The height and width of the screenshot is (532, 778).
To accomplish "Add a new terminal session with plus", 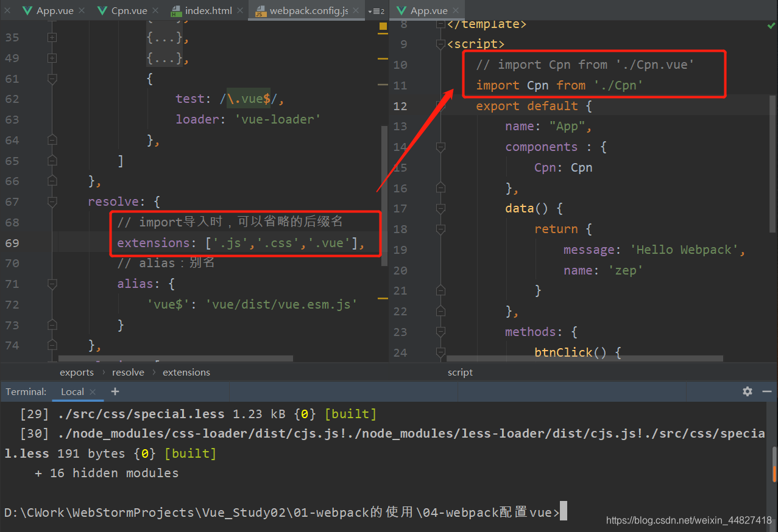I will (x=115, y=391).
